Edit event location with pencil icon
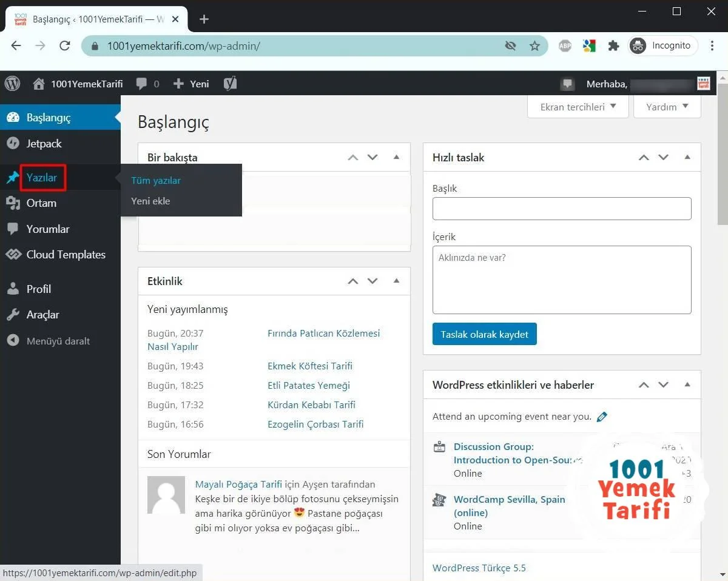This screenshot has height=581, width=728. 602,417
